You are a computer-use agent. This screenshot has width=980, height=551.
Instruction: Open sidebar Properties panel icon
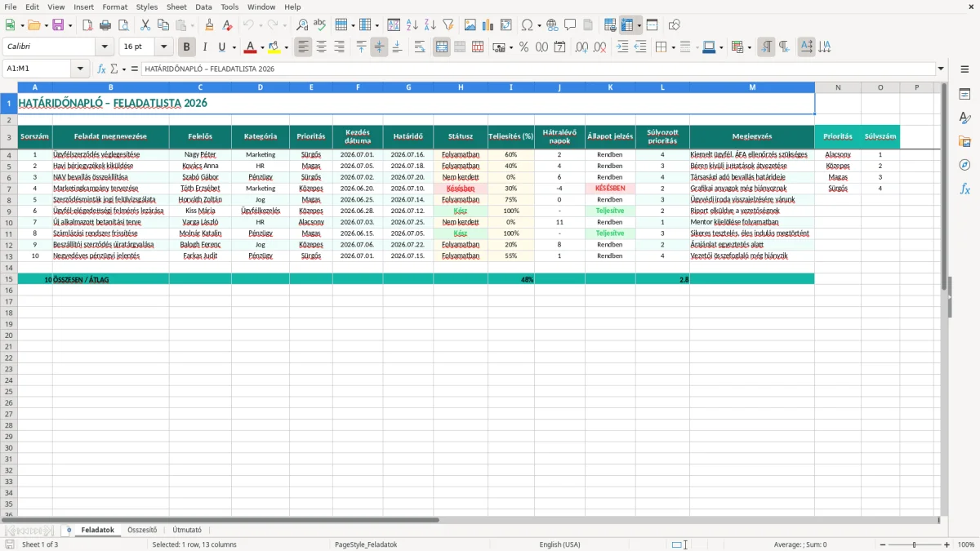click(x=964, y=95)
